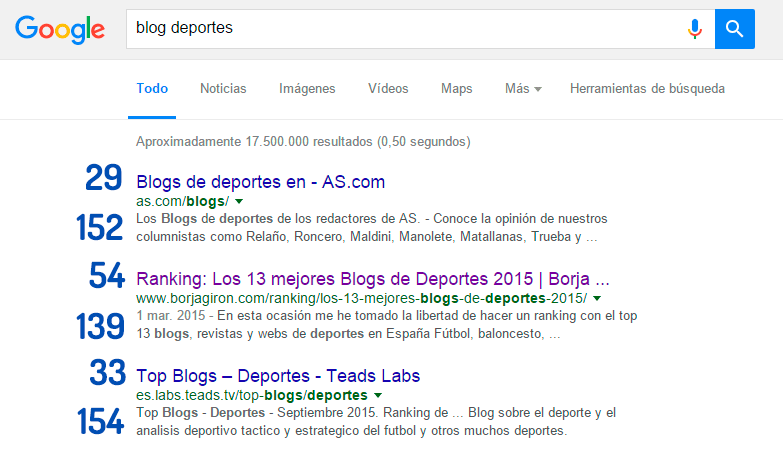Click the voice search microphone icon
783x456 pixels.
point(695,29)
